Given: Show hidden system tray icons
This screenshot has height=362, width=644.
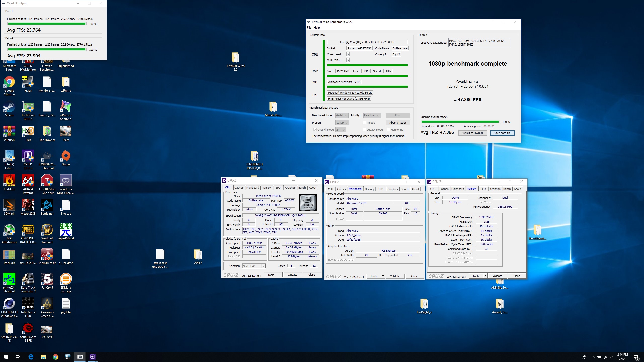Looking at the screenshot, I should (593, 357).
